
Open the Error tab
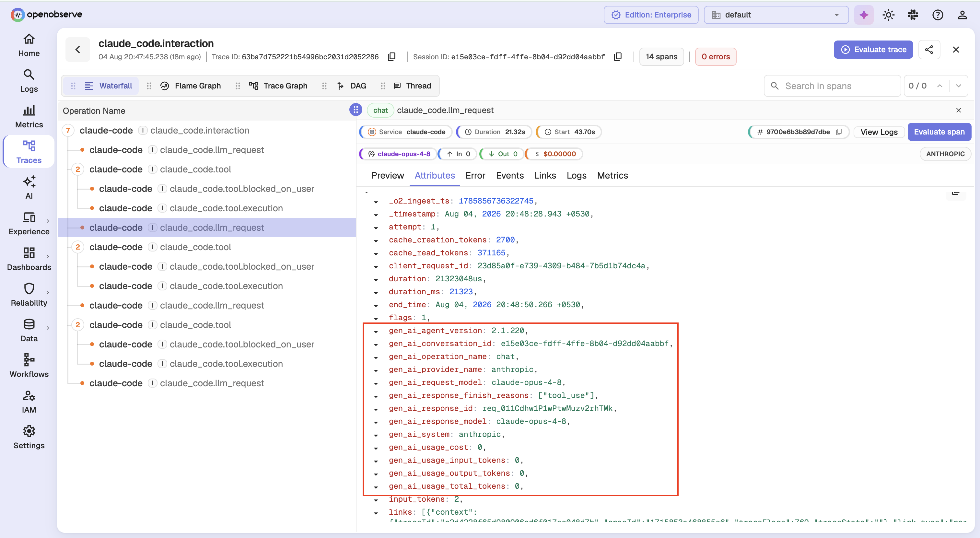tap(475, 175)
